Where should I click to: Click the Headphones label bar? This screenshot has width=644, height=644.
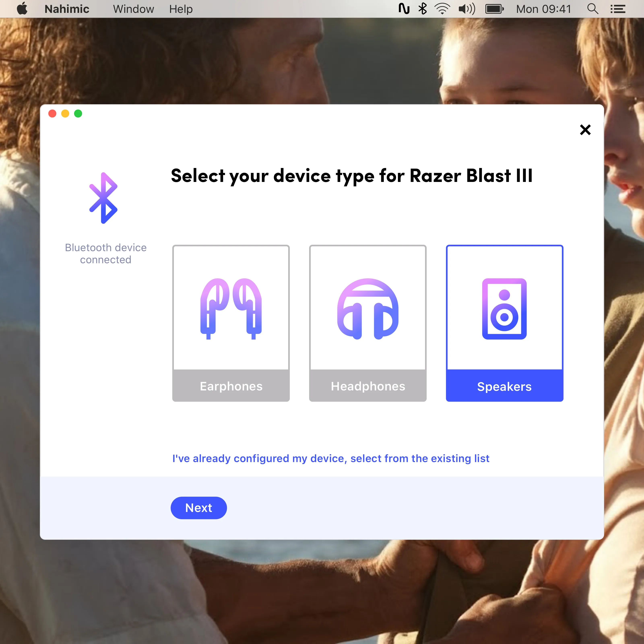[368, 386]
